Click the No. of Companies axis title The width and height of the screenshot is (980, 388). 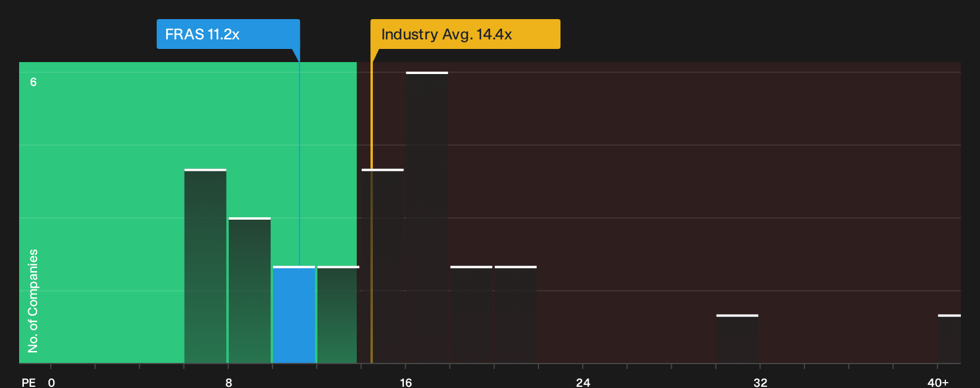coord(33,301)
